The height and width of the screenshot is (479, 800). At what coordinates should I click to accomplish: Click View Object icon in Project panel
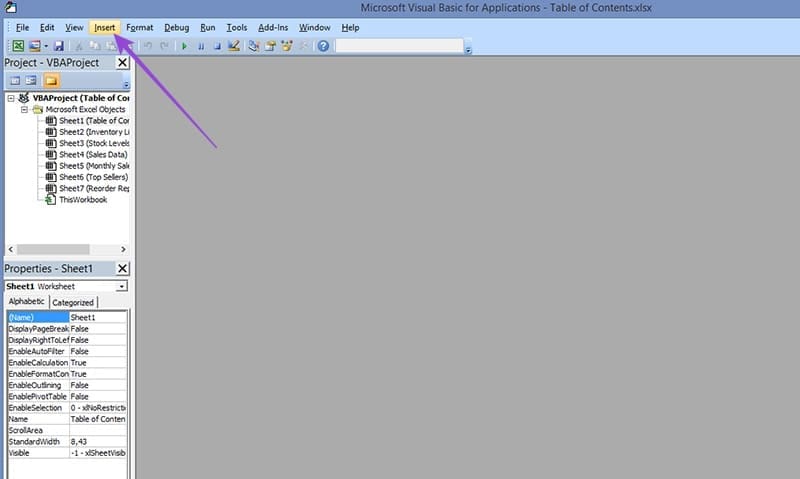(x=31, y=81)
